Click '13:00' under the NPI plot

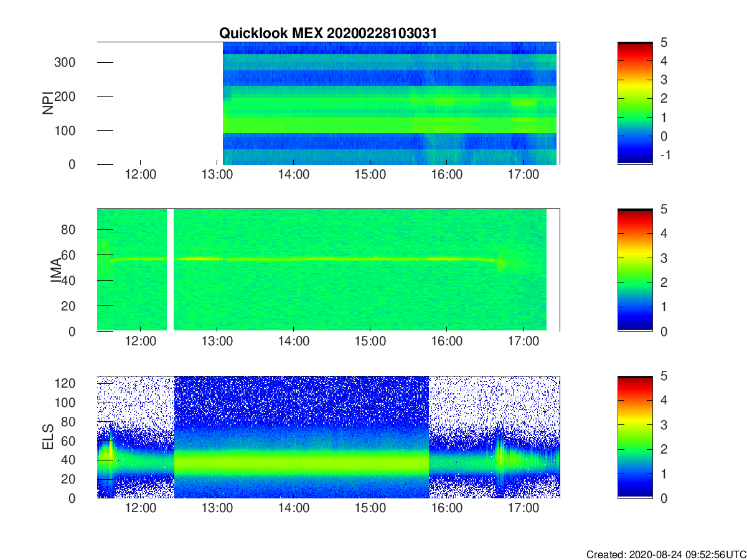pyautogui.click(x=217, y=175)
